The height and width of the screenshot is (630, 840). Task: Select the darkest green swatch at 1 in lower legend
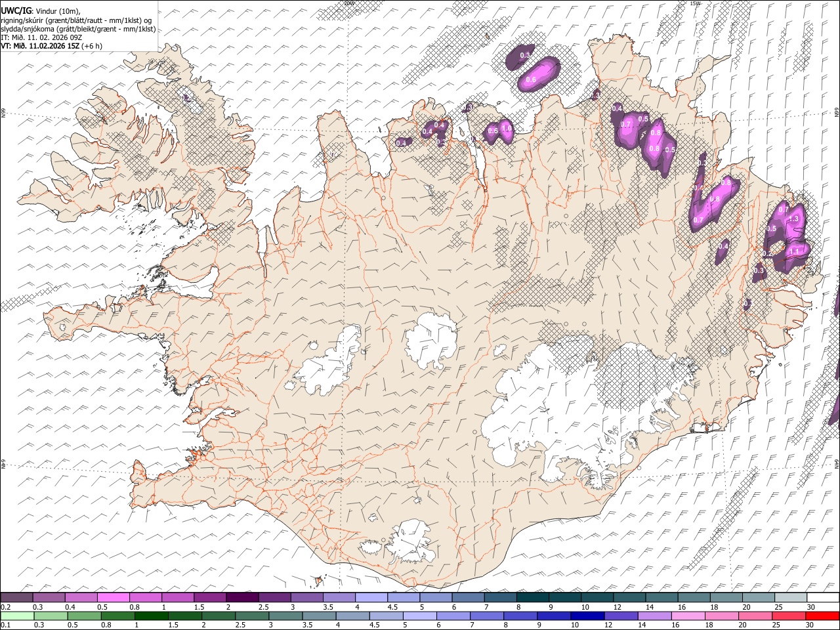[x=152, y=616]
